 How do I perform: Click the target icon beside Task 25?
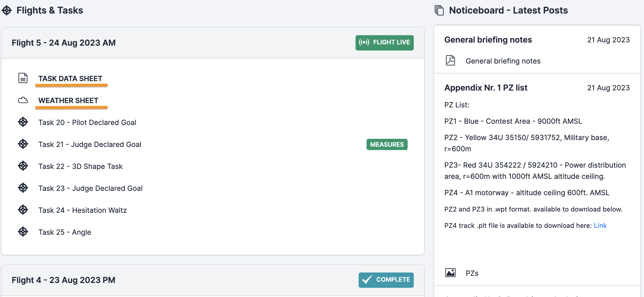coord(23,232)
